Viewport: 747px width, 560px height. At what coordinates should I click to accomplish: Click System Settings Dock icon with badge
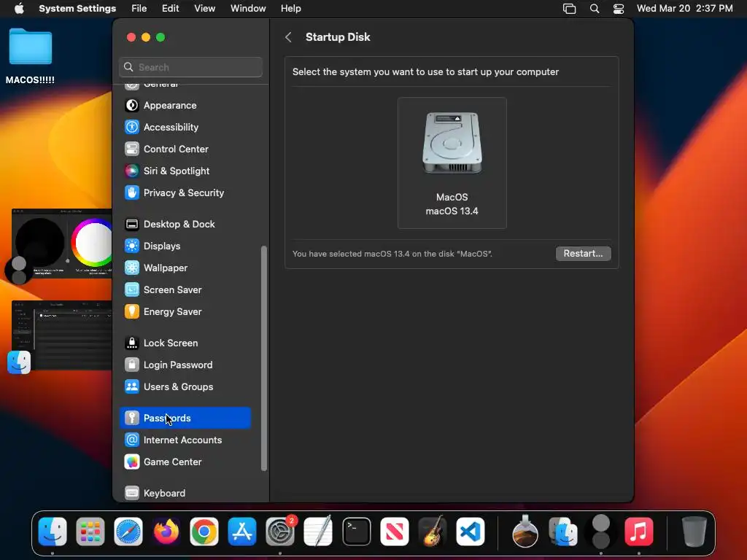tap(280, 532)
